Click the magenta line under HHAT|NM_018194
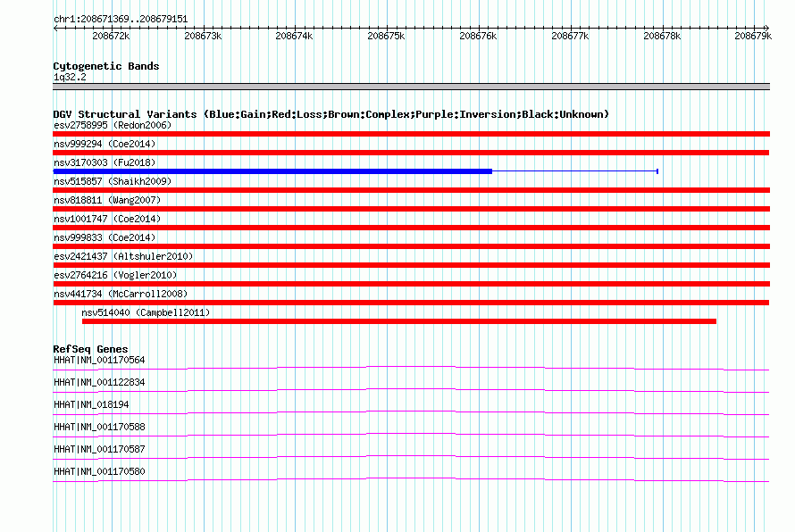 [411, 412]
